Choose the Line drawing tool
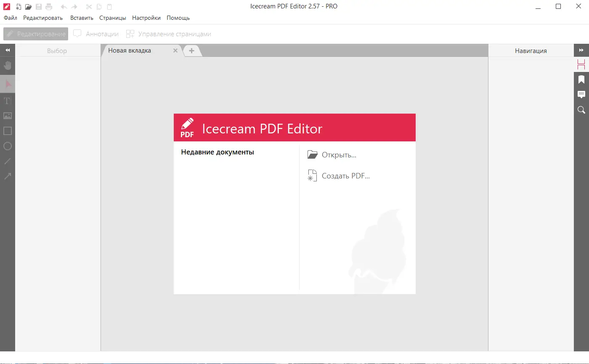 [8, 161]
